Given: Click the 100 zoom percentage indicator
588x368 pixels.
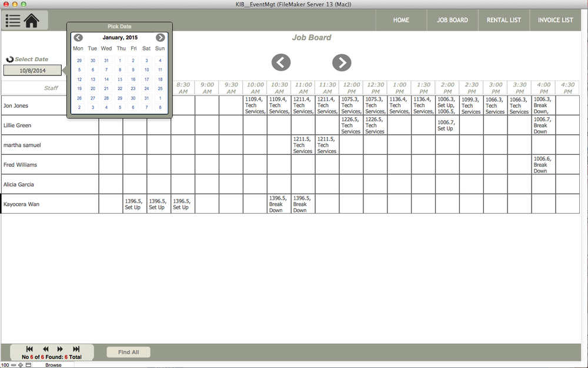Looking at the screenshot, I should pos(5,364).
